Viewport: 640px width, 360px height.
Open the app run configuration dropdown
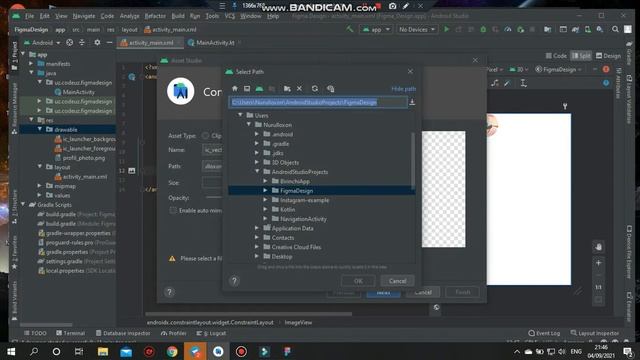coord(376,29)
